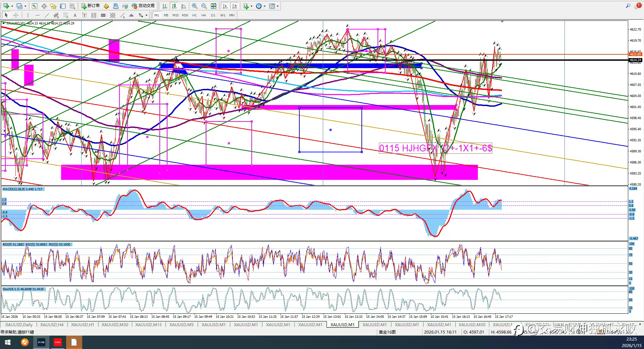The image size is (644, 349).
Task: Open the Periods clock dropdown arrow
Action: pos(264,6)
